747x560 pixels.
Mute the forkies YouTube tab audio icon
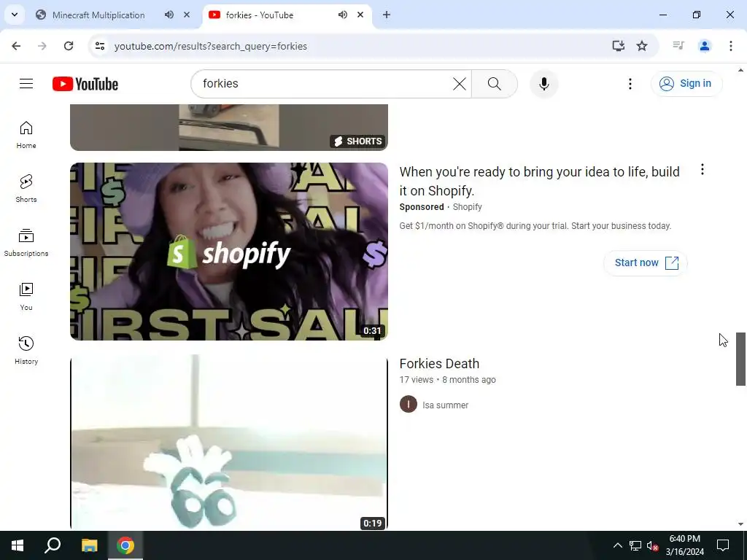343,15
